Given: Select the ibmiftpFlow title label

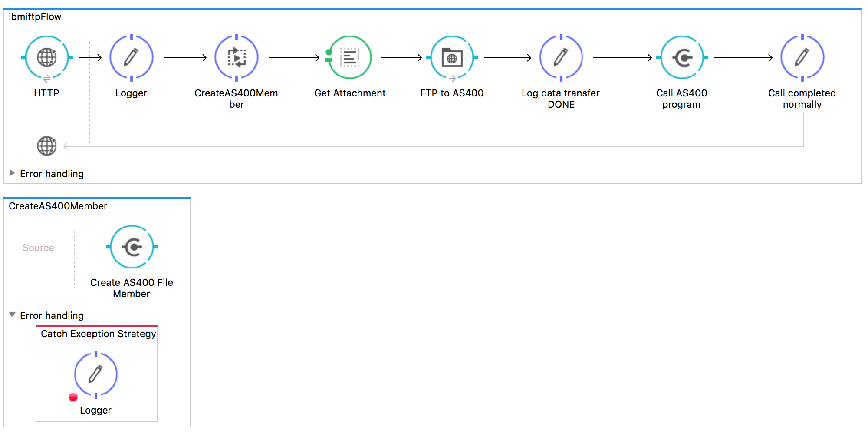Looking at the screenshot, I should tap(35, 17).
